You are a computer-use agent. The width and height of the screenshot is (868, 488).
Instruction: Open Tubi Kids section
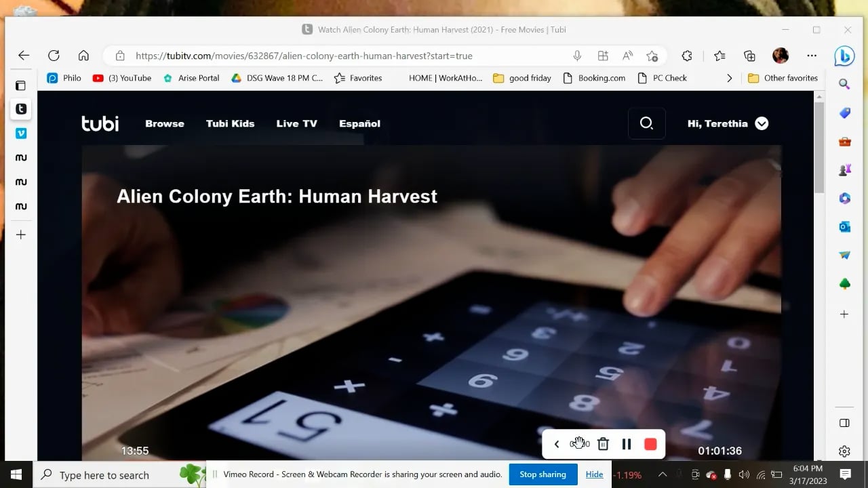coord(230,123)
